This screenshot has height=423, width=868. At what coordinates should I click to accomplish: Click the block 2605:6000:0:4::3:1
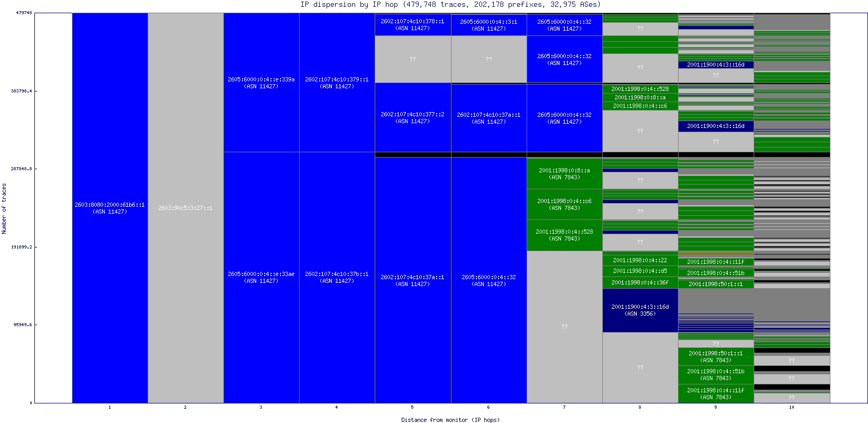[x=489, y=24]
